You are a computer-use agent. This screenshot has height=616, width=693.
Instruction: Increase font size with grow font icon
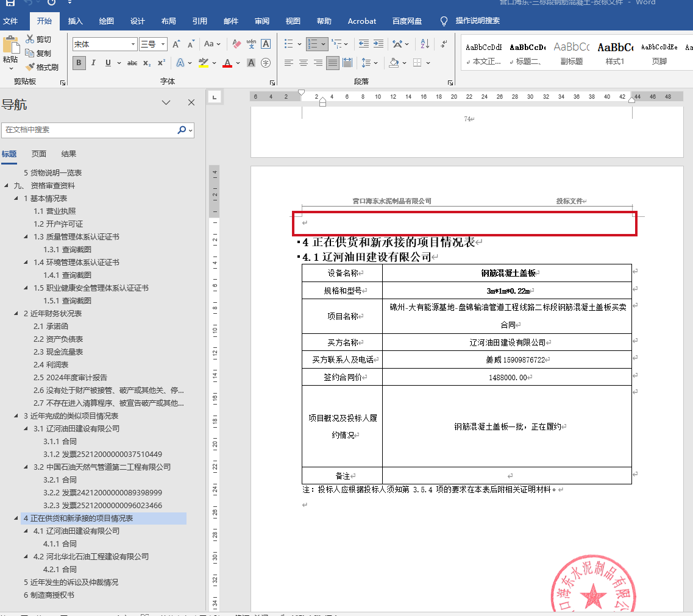[x=176, y=44]
